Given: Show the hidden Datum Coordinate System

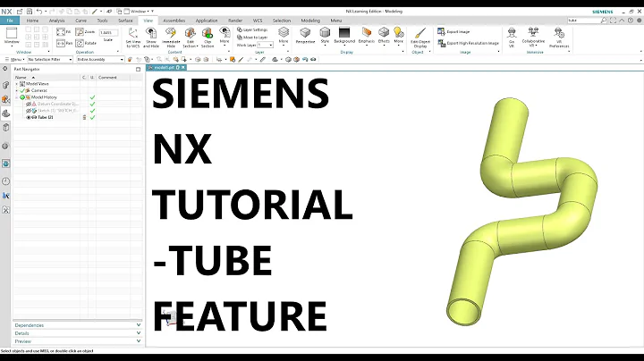Looking at the screenshot, I should coord(29,104).
